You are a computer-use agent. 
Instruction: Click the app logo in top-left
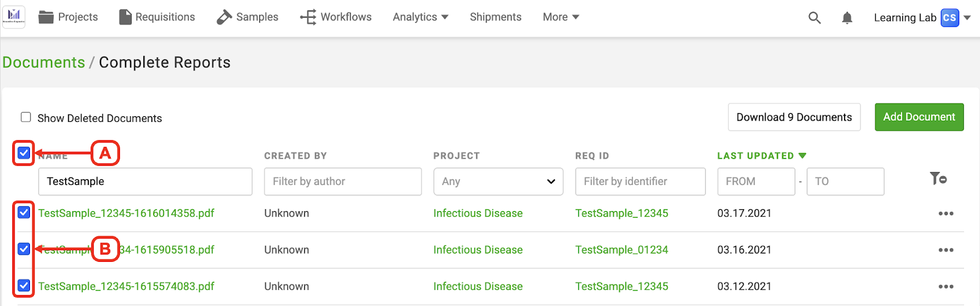pyautogui.click(x=13, y=17)
